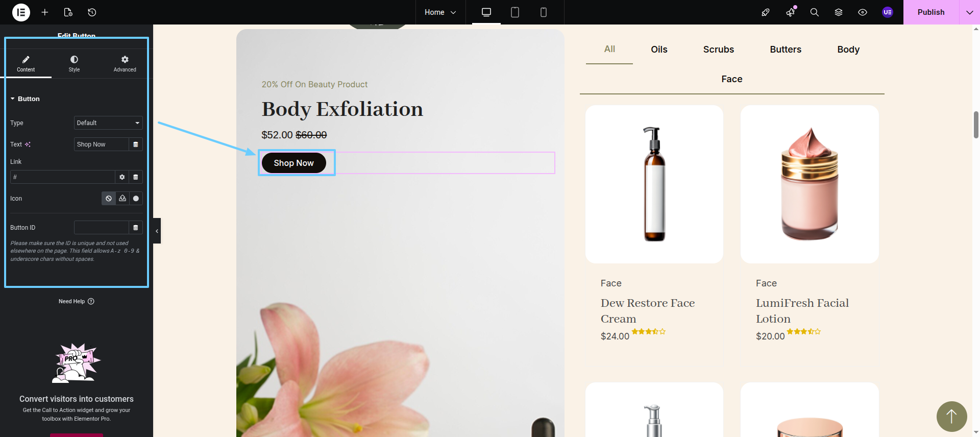Open the add element plus icon
The height and width of the screenshot is (437, 980).
pos(45,12)
